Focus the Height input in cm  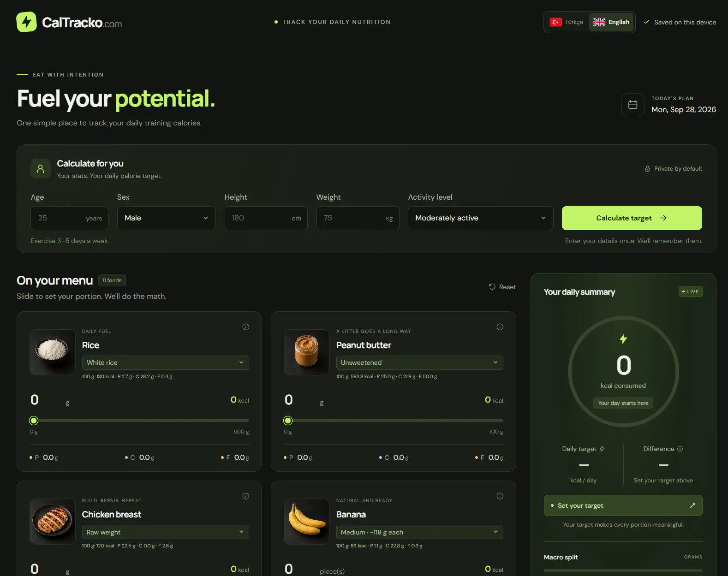click(x=266, y=218)
